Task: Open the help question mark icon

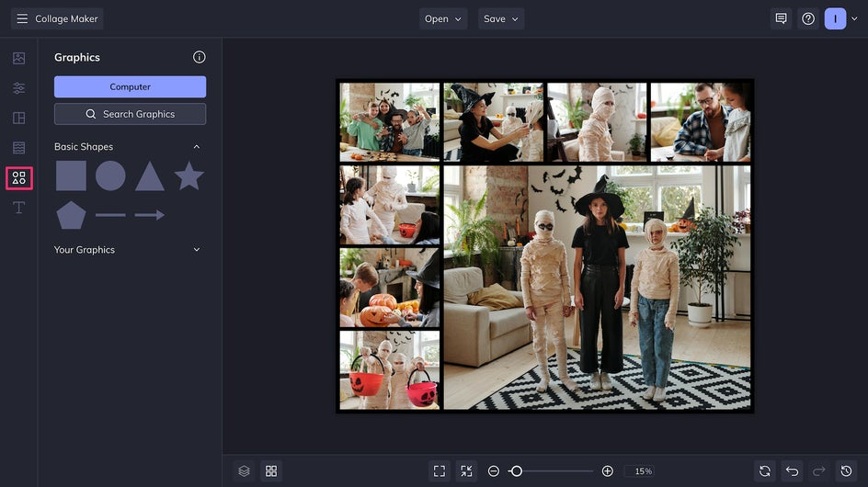Action: [x=808, y=18]
